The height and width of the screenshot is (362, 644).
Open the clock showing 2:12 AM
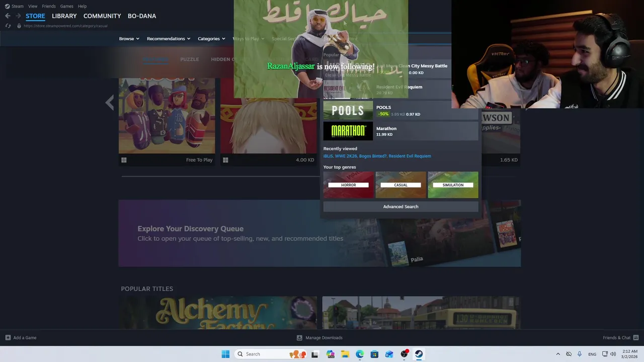(x=630, y=354)
